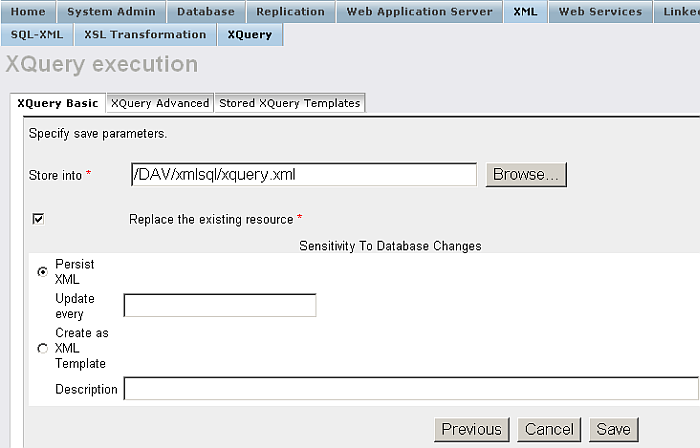This screenshot has width=700, height=448.
Task: Click the 'Sensitivity To Database Changes' heading
Action: [x=390, y=246]
